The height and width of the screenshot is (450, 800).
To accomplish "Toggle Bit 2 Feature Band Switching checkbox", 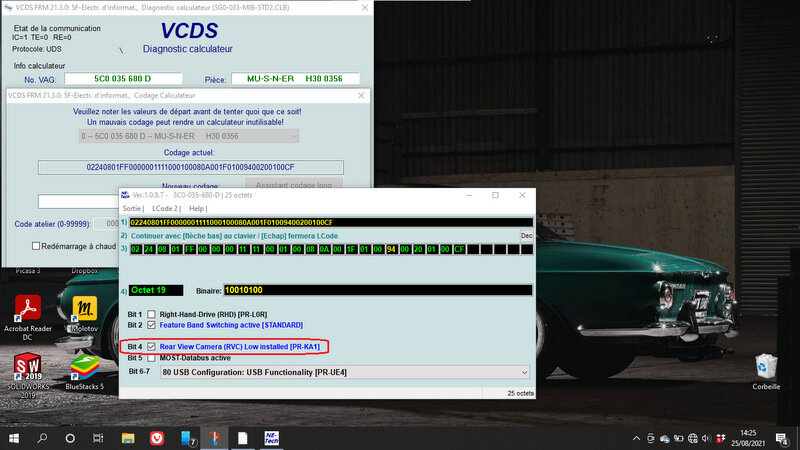I will tap(151, 325).
